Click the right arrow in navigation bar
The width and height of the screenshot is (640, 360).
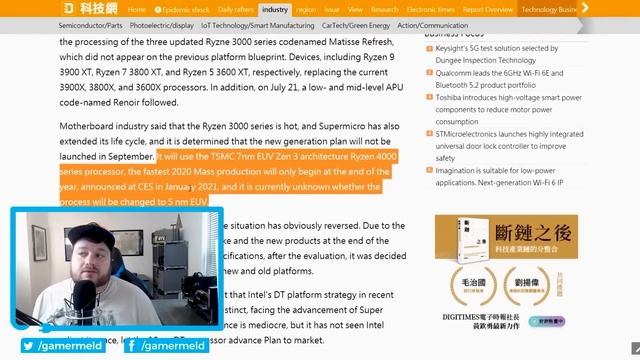(x=585, y=8)
